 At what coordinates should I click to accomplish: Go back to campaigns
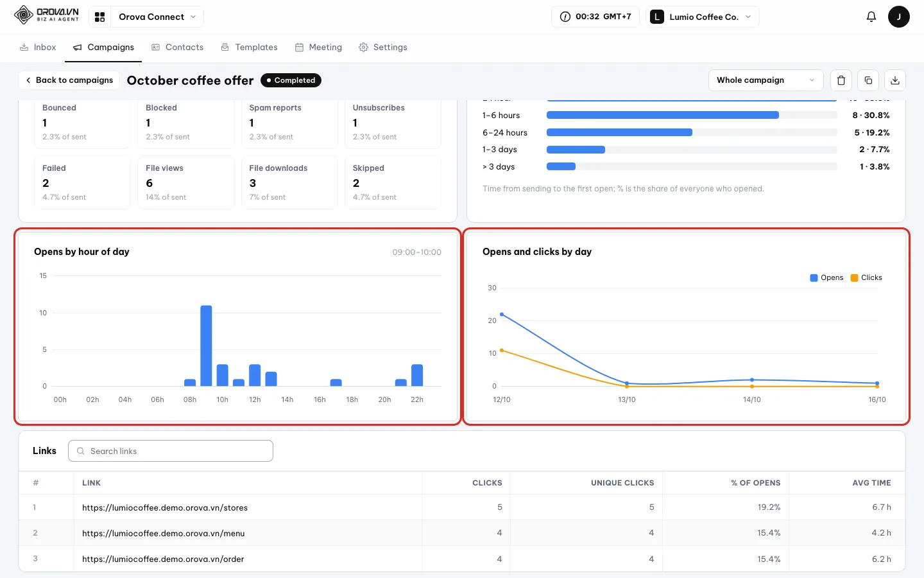(x=69, y=80)
